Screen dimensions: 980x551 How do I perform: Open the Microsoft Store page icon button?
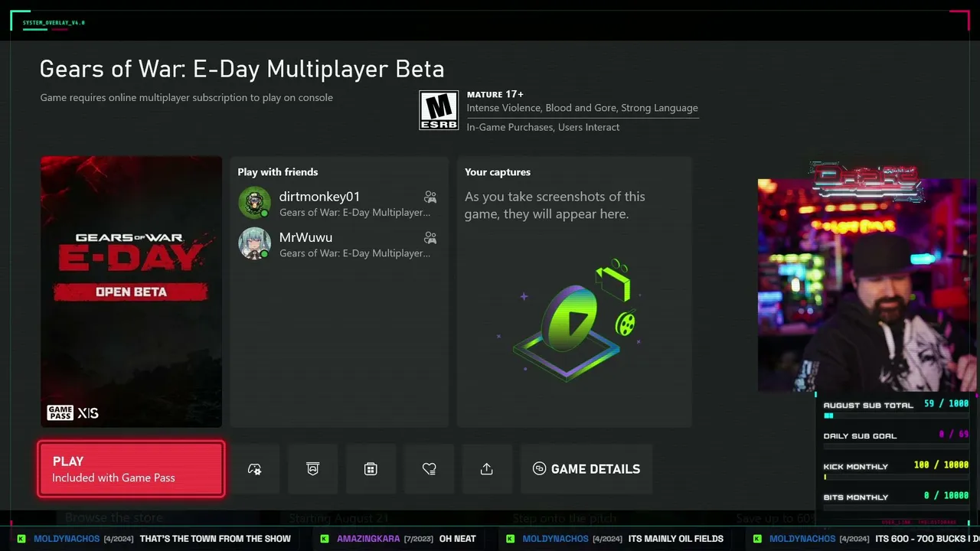[x=371, y=469]
